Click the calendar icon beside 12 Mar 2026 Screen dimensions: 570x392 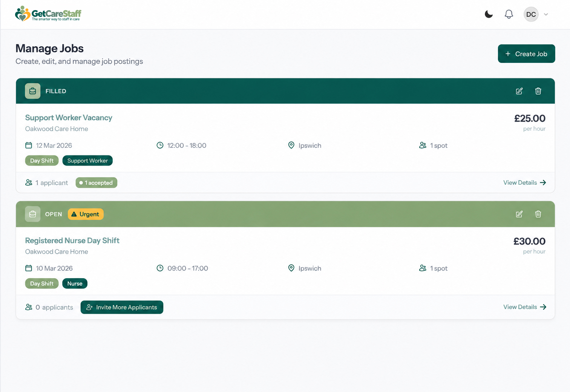(x=29, y=145)
